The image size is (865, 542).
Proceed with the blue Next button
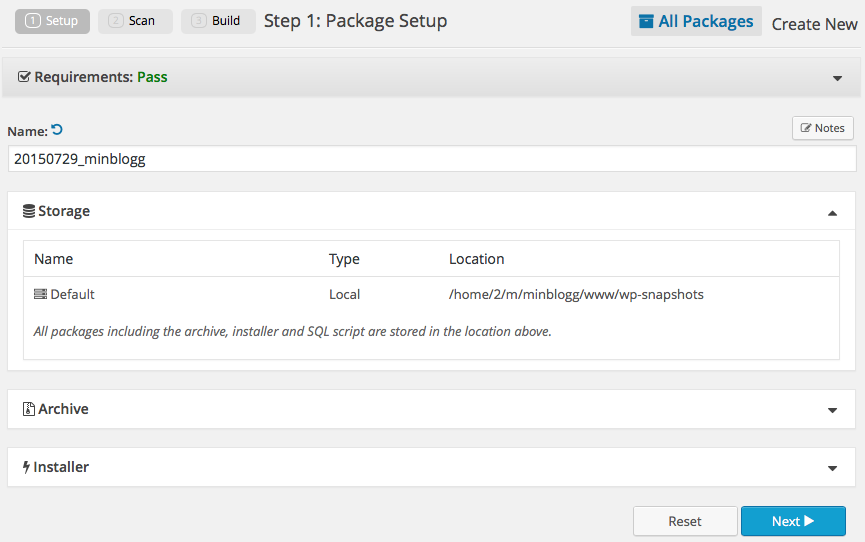[793, 521]
